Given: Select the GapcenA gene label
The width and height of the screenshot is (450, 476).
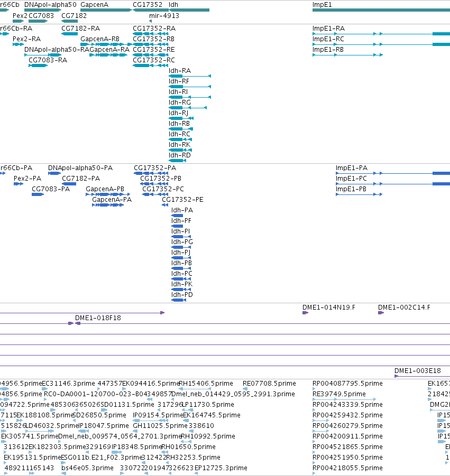Looking at the screenshot, I should point(94,5).
